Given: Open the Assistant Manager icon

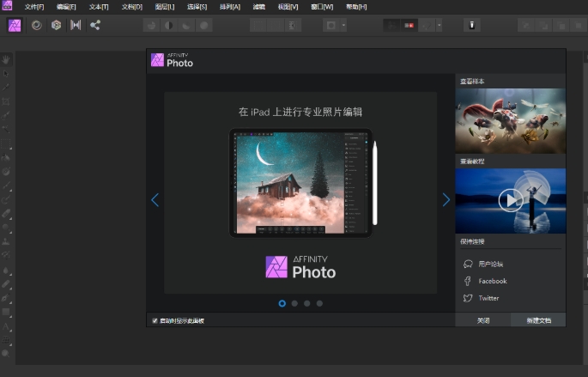Looking at the screenshot, I should tap(472, 26).
